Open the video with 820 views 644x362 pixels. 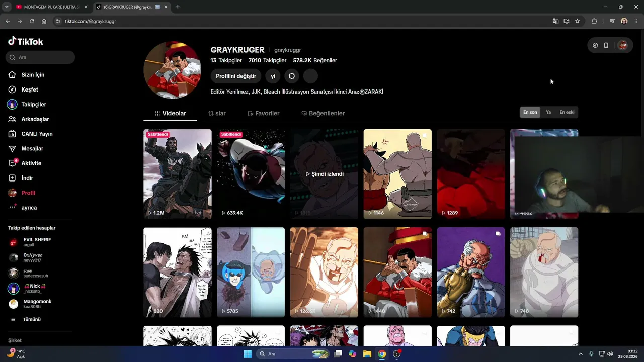click(x=178, y=273)
